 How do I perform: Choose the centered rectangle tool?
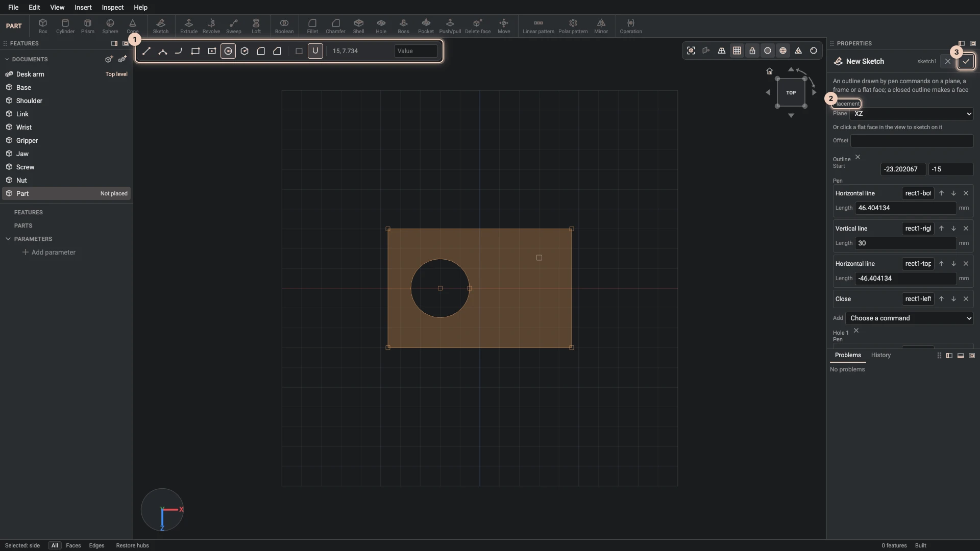coord(212,51)
